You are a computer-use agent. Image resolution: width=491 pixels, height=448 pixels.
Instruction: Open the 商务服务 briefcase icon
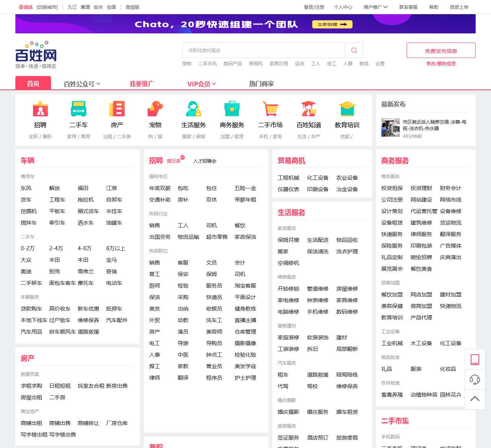click(232, 109)
